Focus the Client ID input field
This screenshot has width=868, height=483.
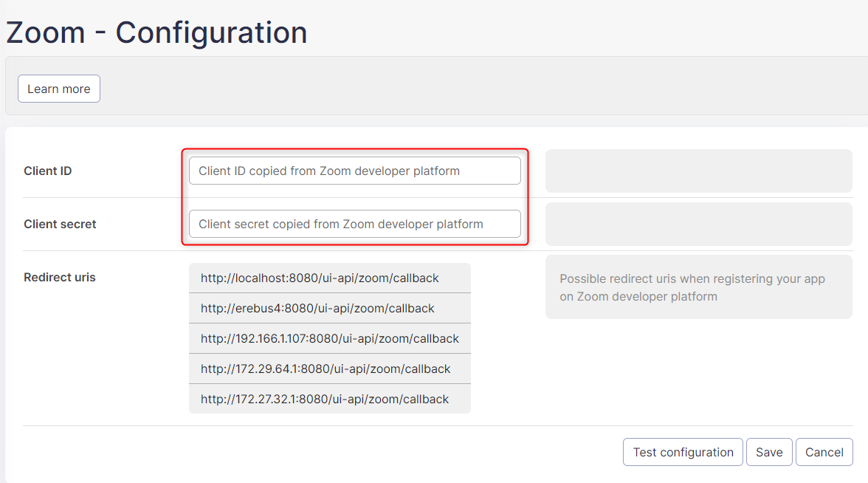[354, 171]
